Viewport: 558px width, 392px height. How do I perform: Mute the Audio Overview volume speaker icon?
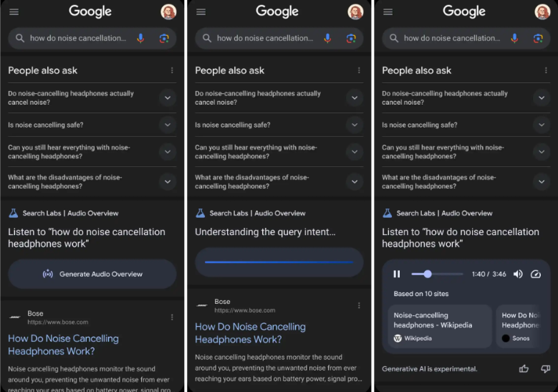point(518,274)
